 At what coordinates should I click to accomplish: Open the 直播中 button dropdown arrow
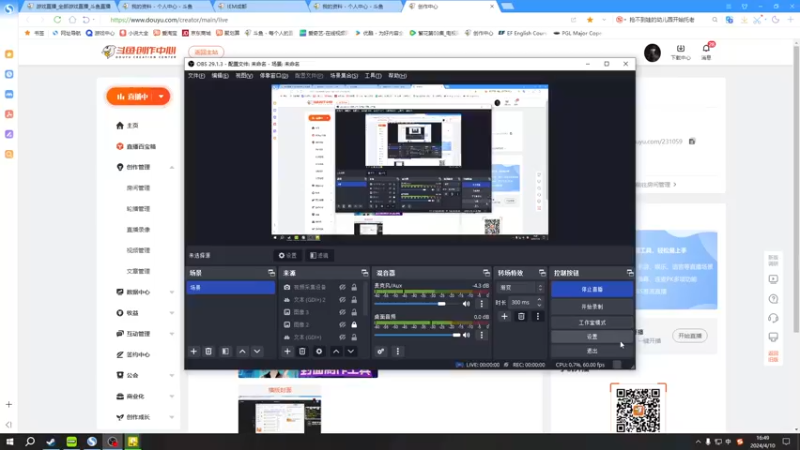coord(161,96)
